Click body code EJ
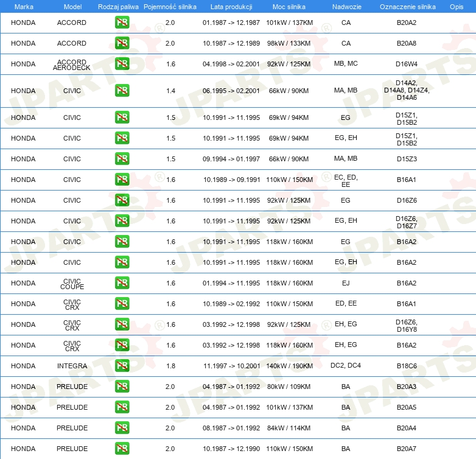 point(346,283)
